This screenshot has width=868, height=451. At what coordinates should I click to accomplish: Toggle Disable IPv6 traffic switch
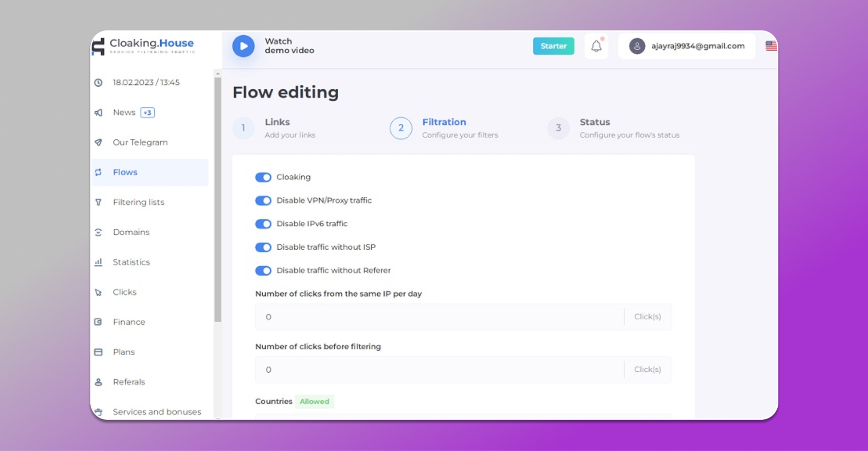[263, 224]
